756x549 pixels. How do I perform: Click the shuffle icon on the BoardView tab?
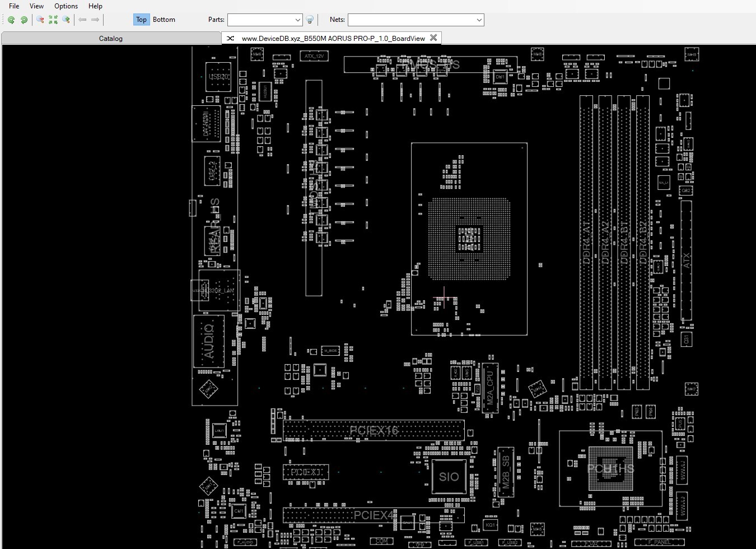point(230,38)
